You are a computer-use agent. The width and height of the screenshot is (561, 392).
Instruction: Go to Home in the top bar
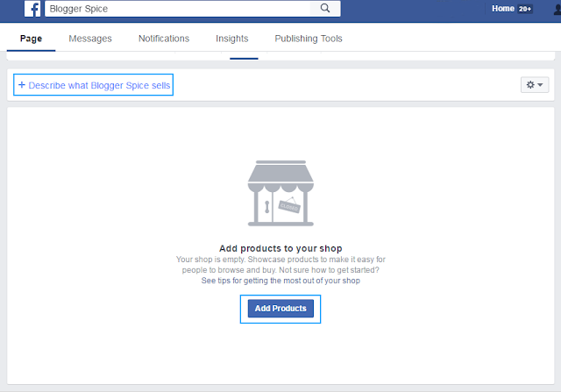coord(502,9)
